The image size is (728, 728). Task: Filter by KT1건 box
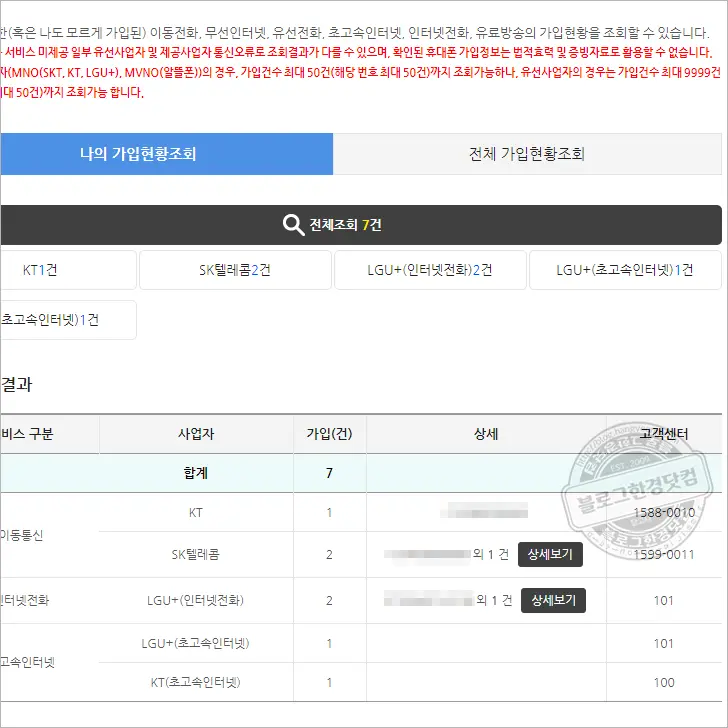click(68, 270)
